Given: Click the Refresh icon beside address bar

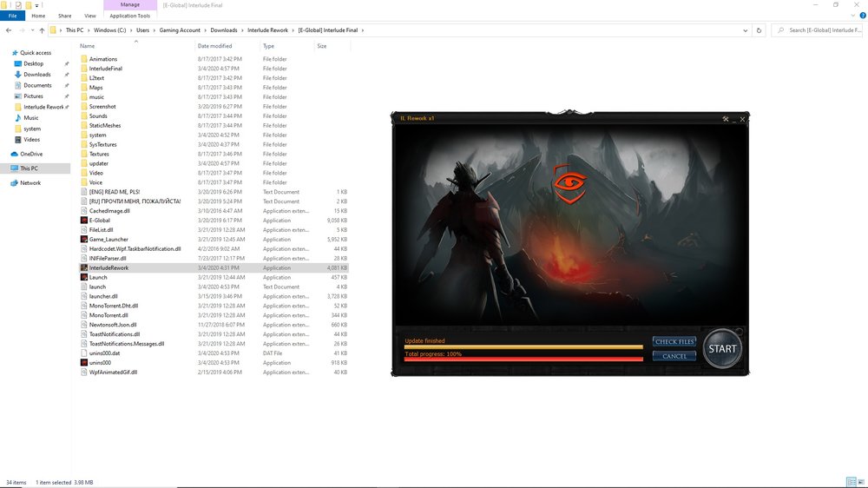Looking at the screenshot, I should point(759,30).
